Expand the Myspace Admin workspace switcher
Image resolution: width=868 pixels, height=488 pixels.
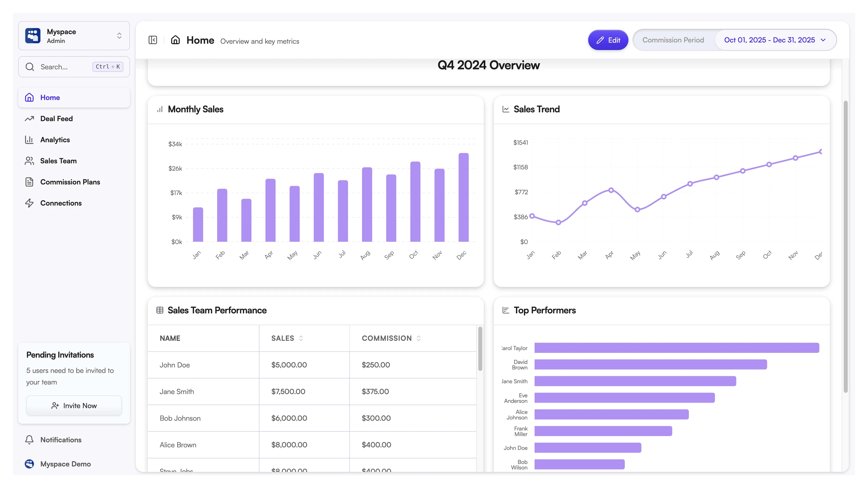click(x=119, y=36)
